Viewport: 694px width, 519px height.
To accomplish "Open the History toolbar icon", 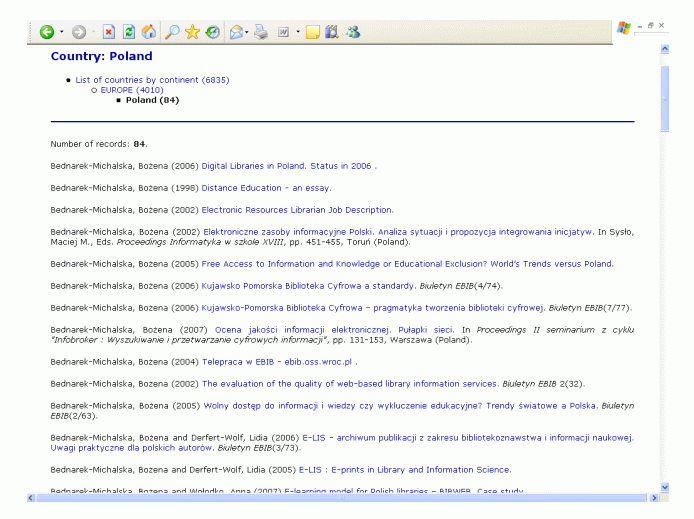I will pyautogui.click(x=212, y=32).
